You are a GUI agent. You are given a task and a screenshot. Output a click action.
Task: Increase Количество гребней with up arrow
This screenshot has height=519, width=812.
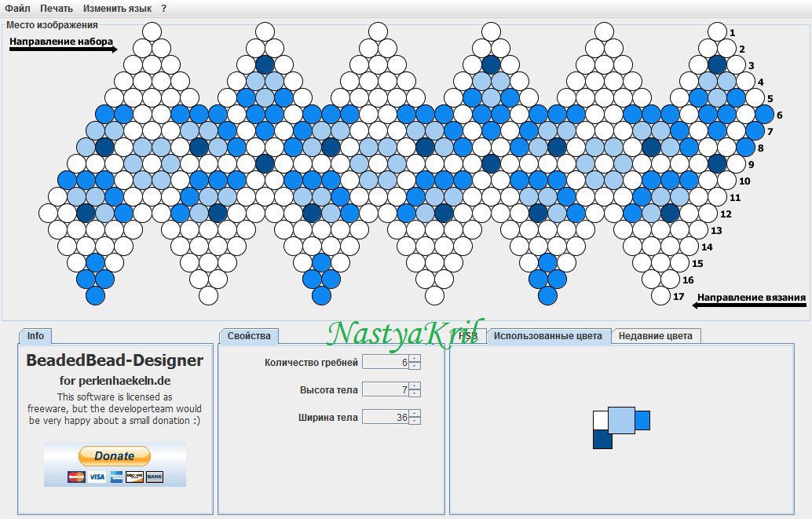[x=415, y=358]
